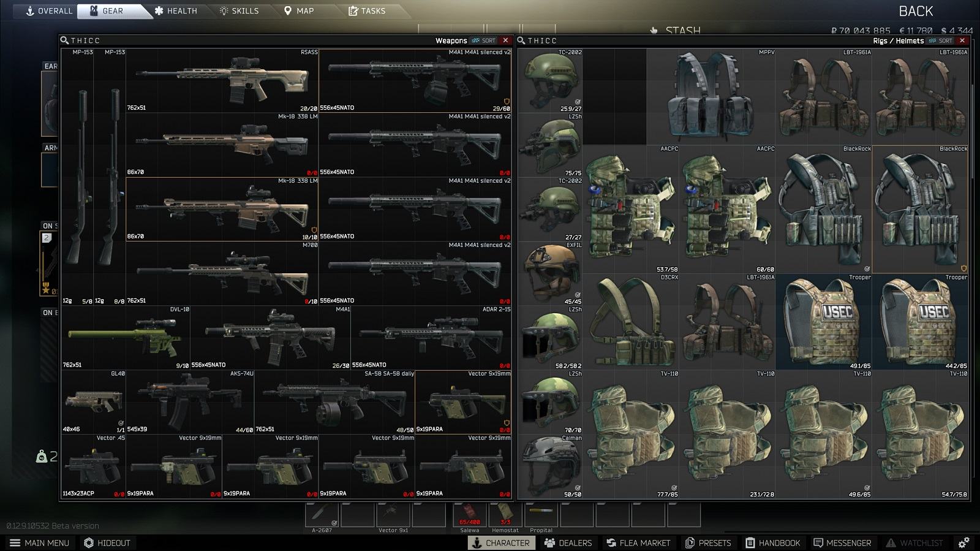
Task: Sort the Weapons container
Action: (x=484, y=40)
